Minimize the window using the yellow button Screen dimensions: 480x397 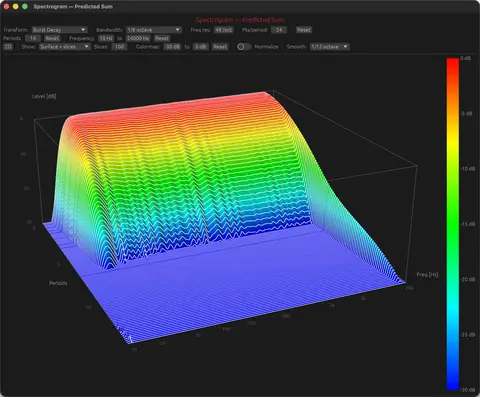tap(15, 6)
